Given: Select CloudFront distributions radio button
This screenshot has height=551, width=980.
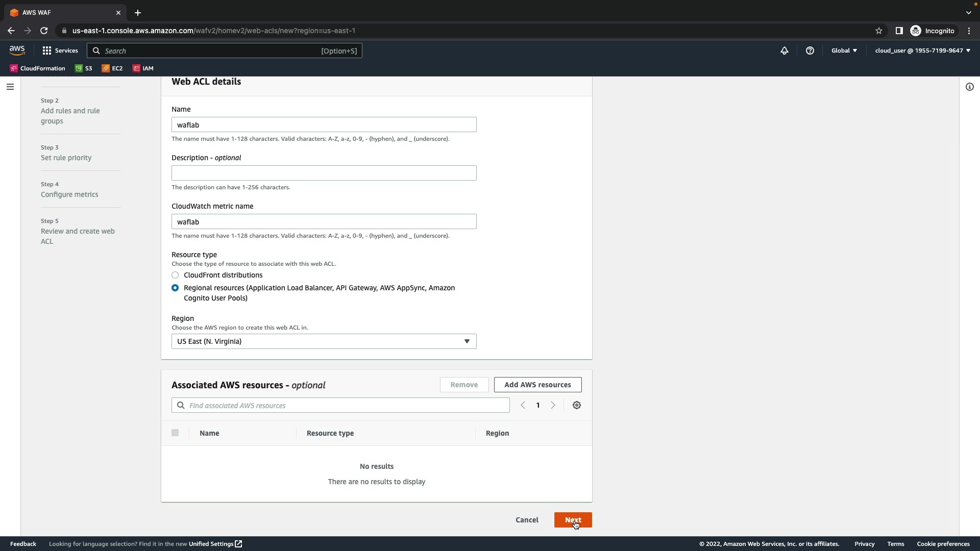Looking at the screenshot, I should click(x=175, y=275).
